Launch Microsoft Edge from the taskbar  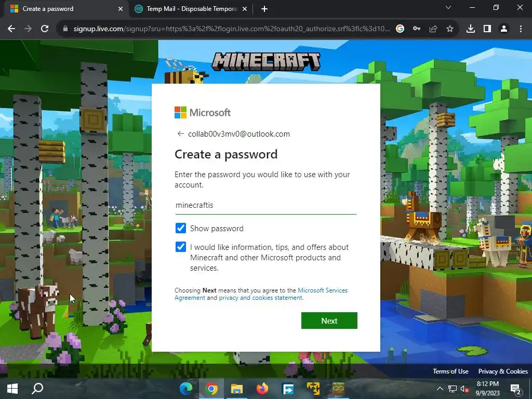(186, 389)
